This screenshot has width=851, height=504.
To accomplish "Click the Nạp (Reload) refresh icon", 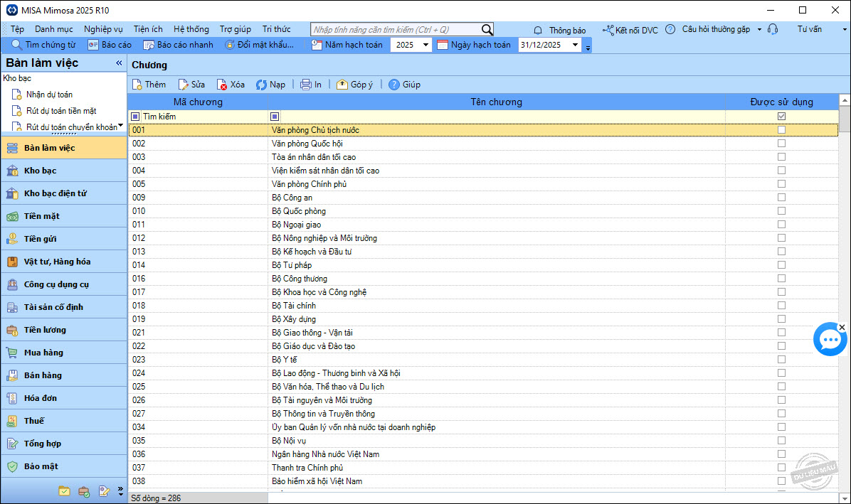I will pyautogui.click(x=261, y=85).
